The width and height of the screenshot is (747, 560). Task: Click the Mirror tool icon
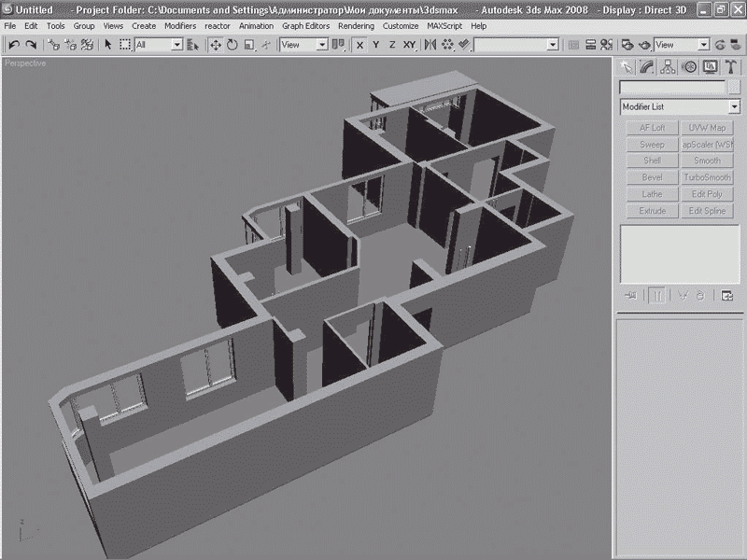pos(431,45)
